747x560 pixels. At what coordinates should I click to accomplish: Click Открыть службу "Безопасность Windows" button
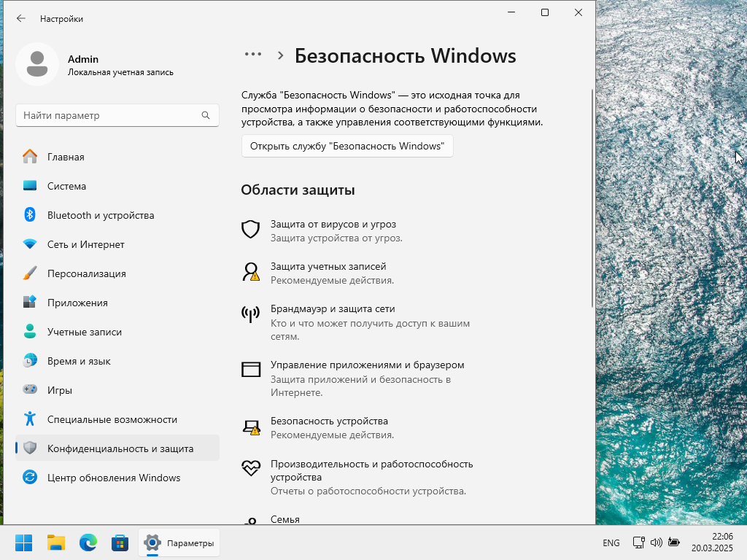click(347, 146)
